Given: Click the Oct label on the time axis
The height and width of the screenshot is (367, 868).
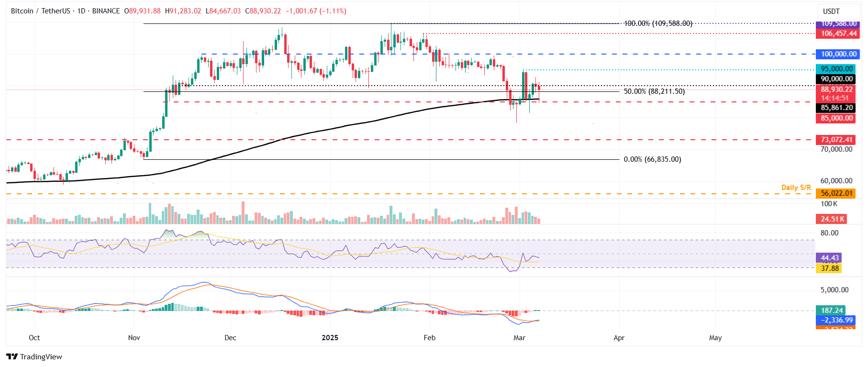Looking at the screenshot, I should (x=34, y=338).
